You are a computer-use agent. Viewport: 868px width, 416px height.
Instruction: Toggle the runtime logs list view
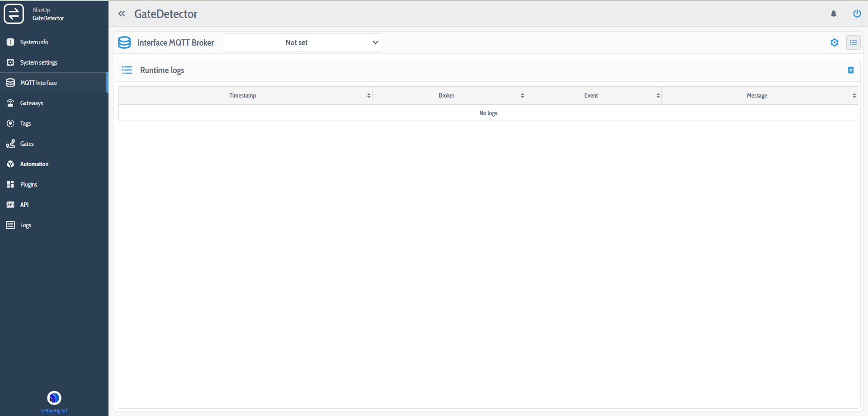(854, 42)
